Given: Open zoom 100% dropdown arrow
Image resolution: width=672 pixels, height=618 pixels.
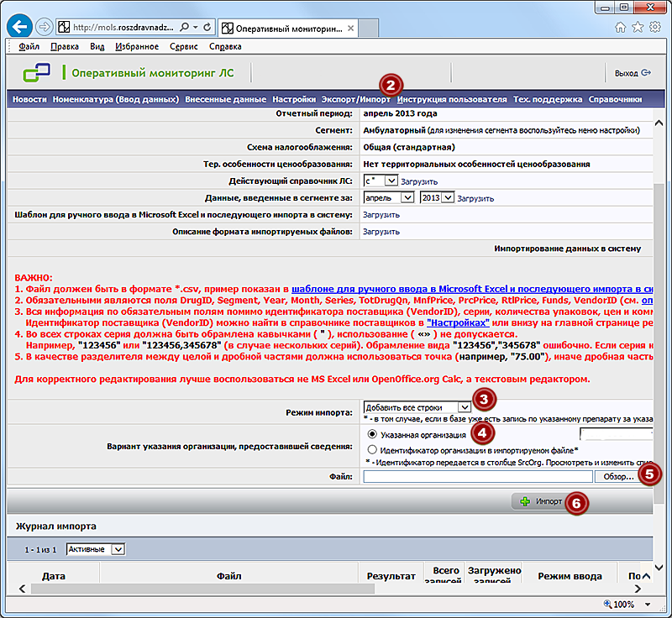Looking at the screenshot, I should tap(648, 605).
